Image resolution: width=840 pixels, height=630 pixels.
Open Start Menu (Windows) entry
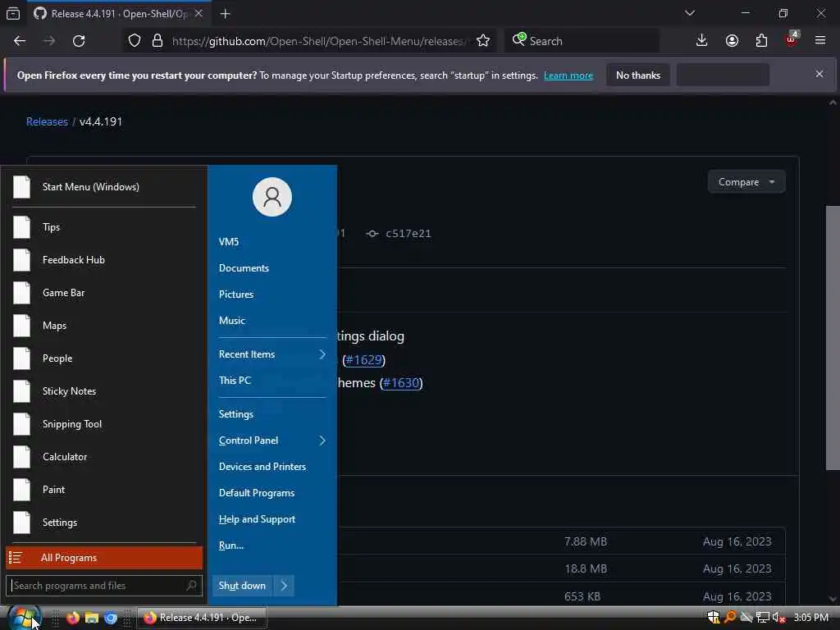tap(104, 187)
